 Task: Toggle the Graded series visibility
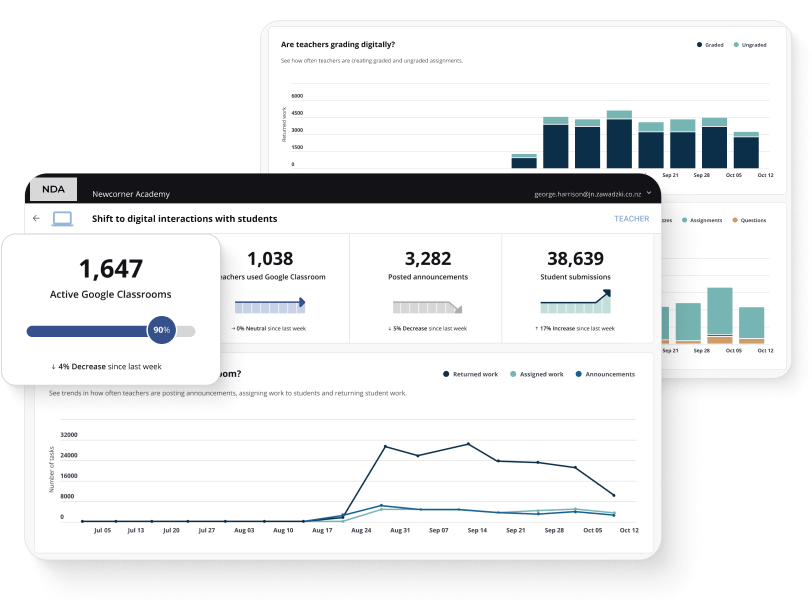click(x=700, y=45)
